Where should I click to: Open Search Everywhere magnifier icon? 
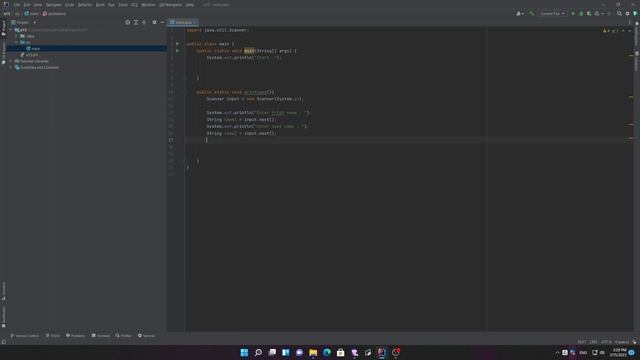point(619,13)
